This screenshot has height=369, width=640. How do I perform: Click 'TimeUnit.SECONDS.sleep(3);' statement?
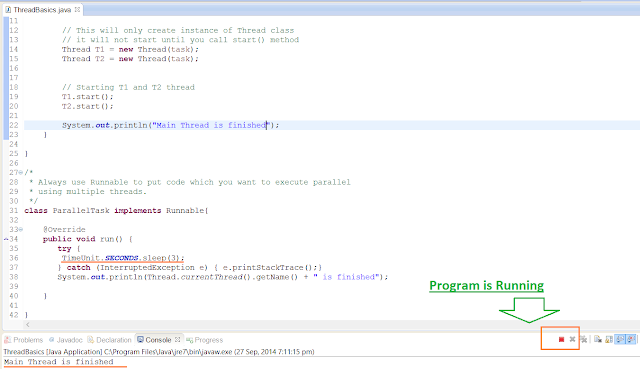[x=123, y=258]
